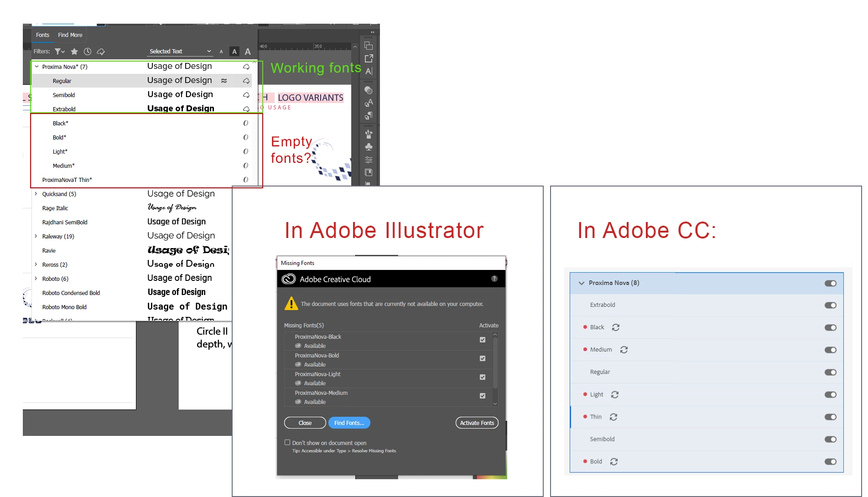Select the ProximaNovaT Thin* font row
This screenshot has height=497, width=868.
pos(141,180)
